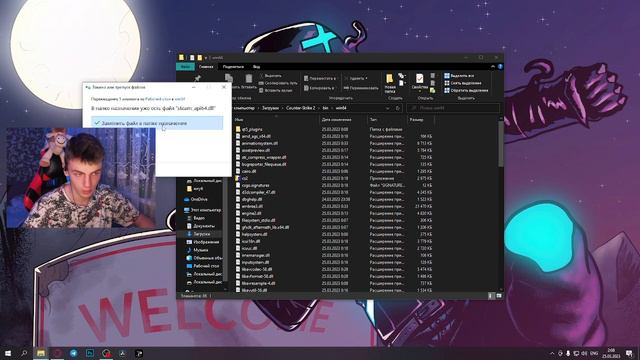Switch to large icons view in status bar
Viewport: 640px width, 360px height.
(x=499, y=296)
